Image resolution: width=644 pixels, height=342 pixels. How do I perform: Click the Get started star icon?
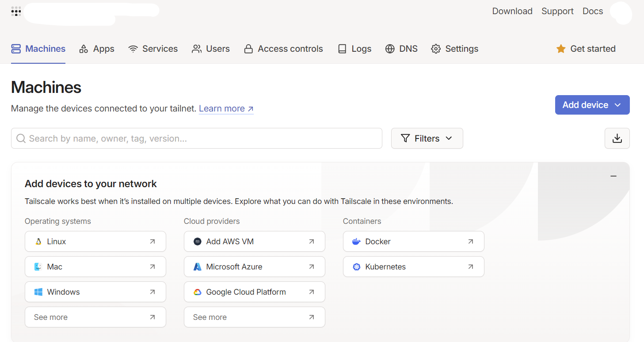pyautogui.click(x=561, y=49)
